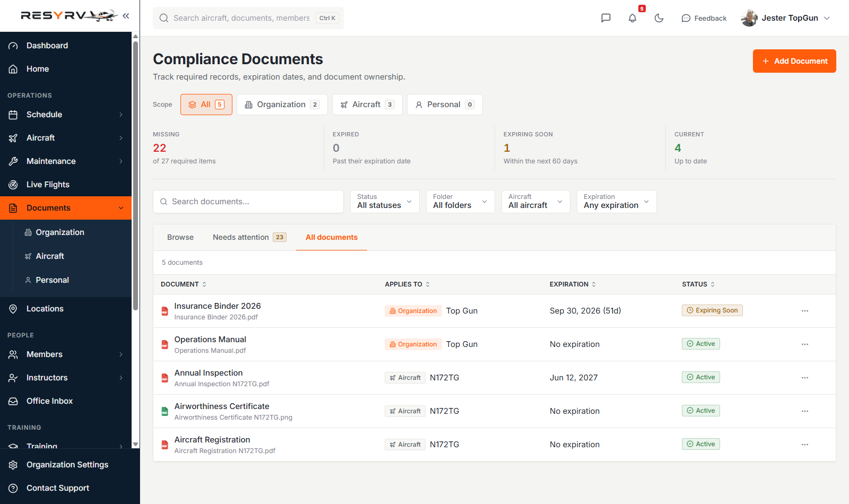Click the Expiring Soon status badge

coord(712,310)
